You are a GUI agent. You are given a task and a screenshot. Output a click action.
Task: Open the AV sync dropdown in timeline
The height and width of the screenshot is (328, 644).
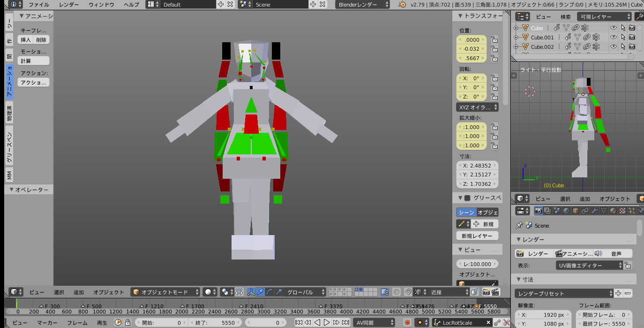point(374,322)
